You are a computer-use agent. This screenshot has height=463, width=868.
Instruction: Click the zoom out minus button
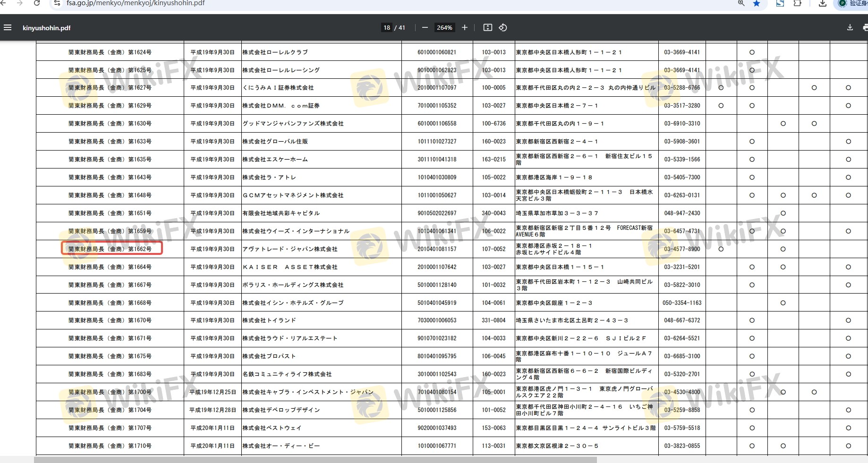[425, 28]
